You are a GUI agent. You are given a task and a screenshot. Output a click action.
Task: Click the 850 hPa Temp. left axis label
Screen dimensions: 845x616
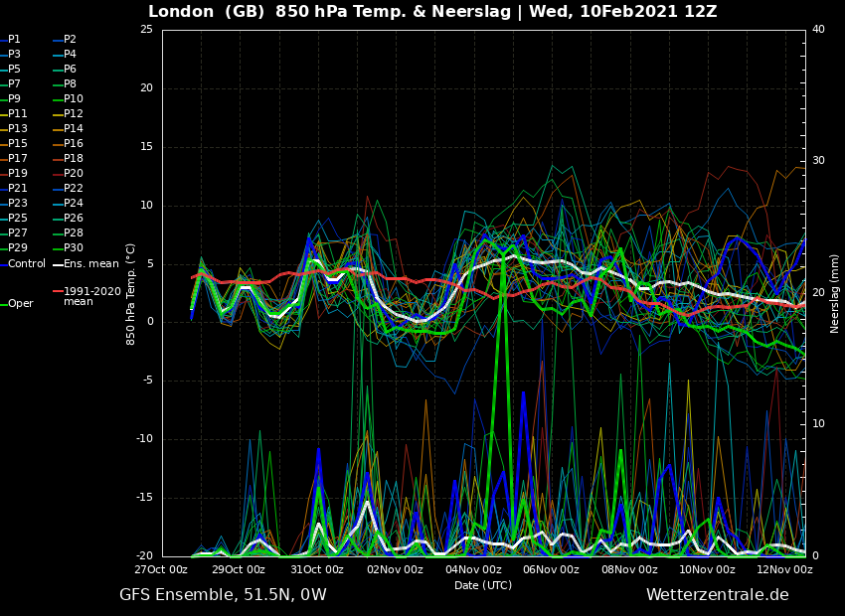click(x=131, y=293)
